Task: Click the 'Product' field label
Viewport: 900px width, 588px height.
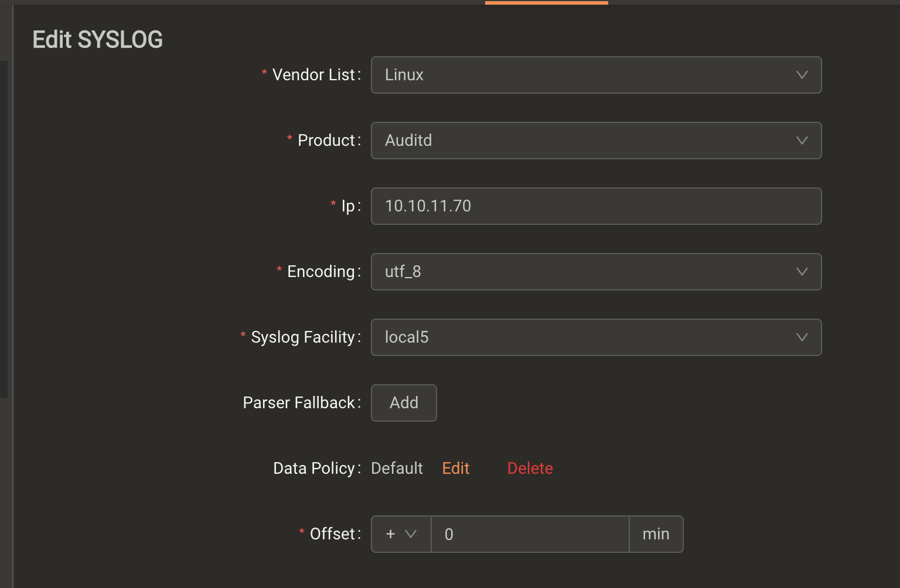Action: [326, 141]
